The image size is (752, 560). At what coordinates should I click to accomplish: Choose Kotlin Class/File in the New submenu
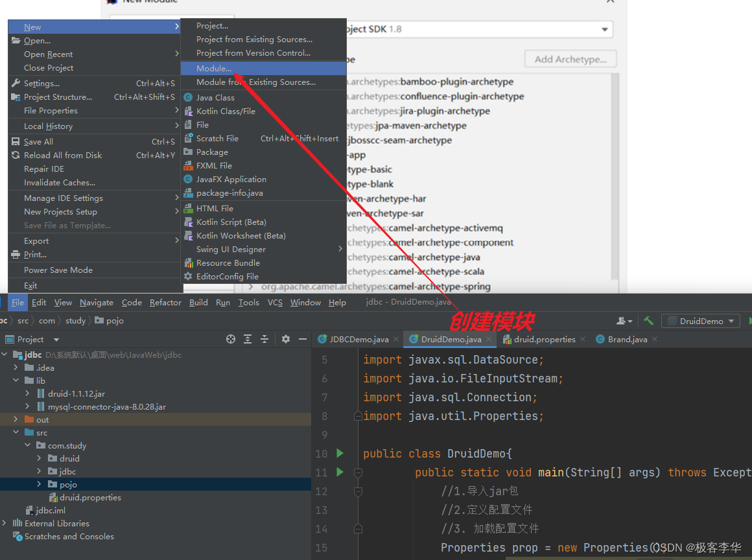(x=264, y=111)
